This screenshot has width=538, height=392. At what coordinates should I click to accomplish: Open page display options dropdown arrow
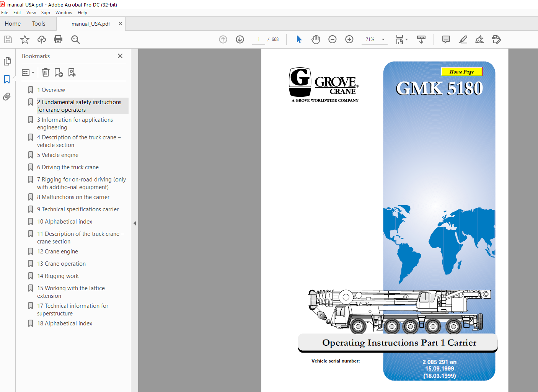click(406, 39)
